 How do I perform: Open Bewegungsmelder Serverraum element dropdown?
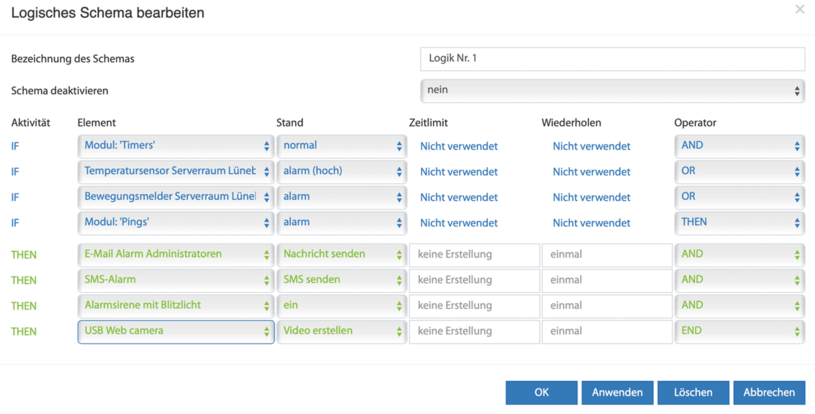pyautogui.click(x=176, y=197)
